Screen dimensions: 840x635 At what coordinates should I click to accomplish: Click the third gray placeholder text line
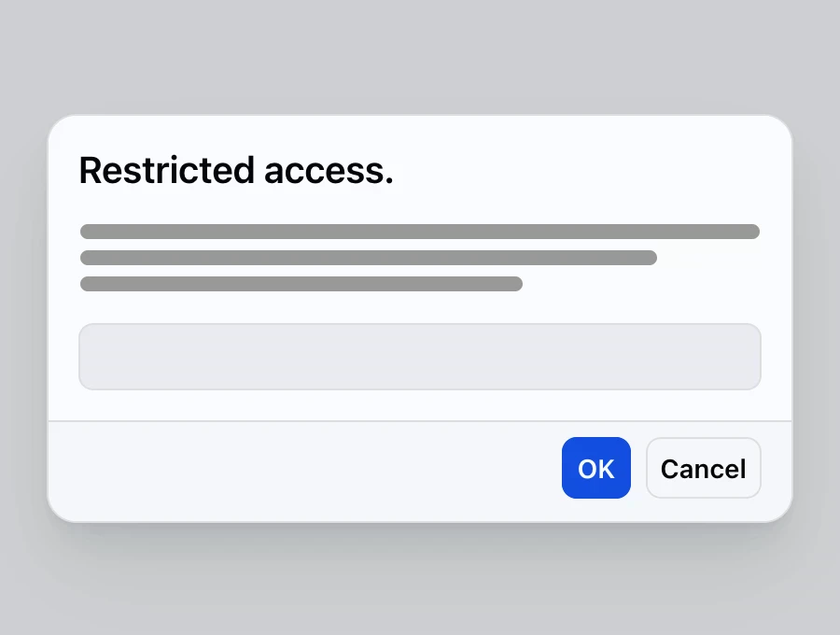(301, 284)
